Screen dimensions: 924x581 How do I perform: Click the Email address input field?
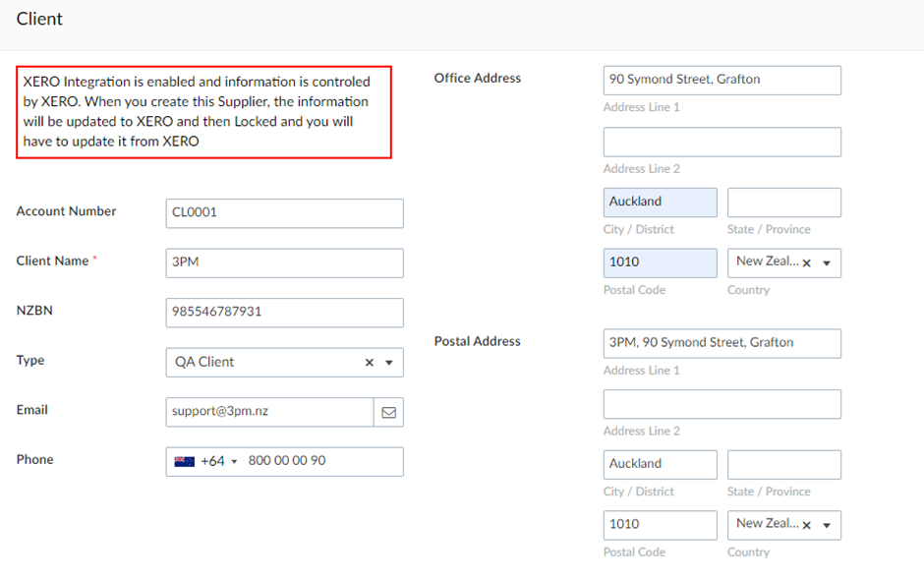point(270,412)
